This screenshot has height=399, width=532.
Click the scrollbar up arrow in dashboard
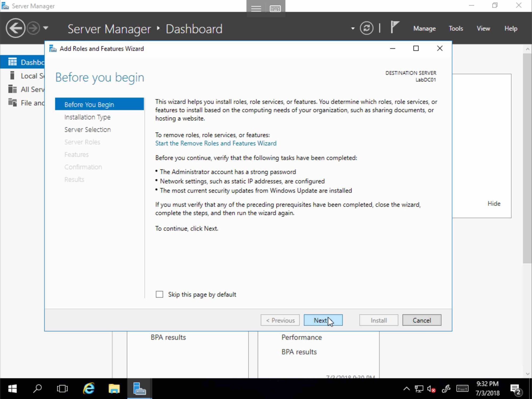[527, 49]
